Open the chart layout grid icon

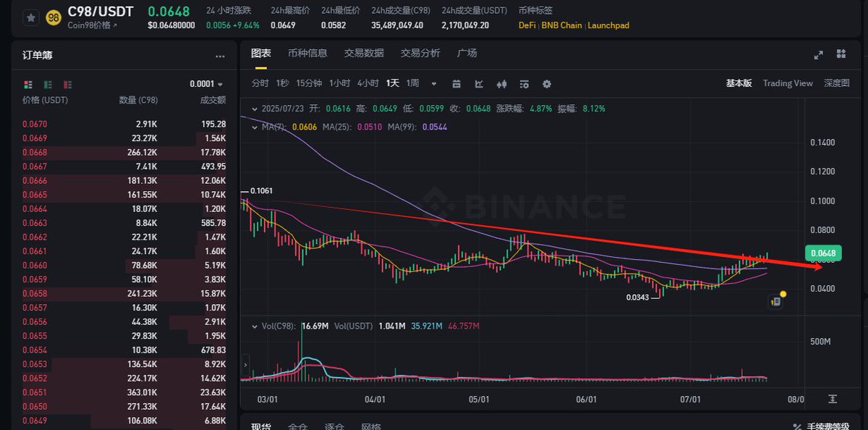pyautogui.click(x=841, y=54)
